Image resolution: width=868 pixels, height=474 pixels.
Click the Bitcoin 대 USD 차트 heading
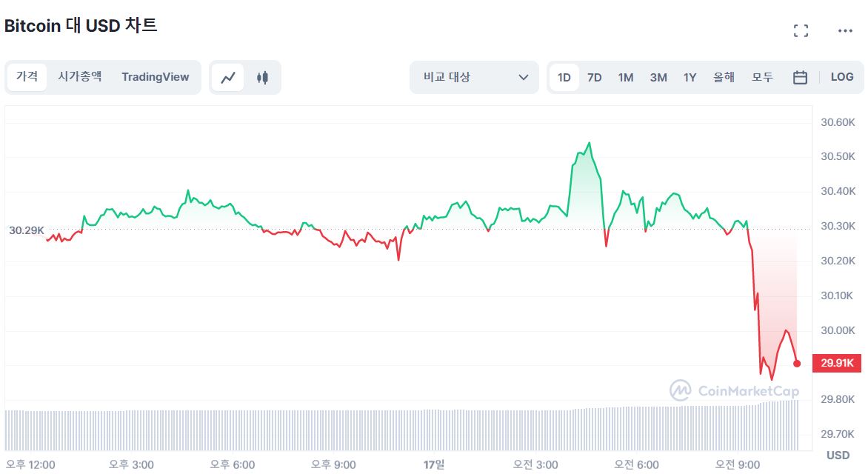pos(81,25)
